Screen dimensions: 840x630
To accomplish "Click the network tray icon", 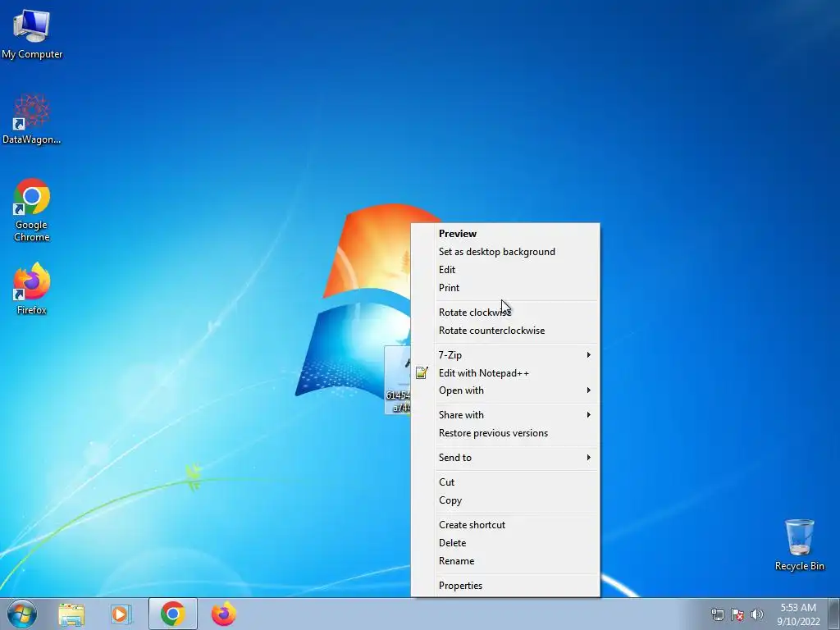I will point(717,614).
